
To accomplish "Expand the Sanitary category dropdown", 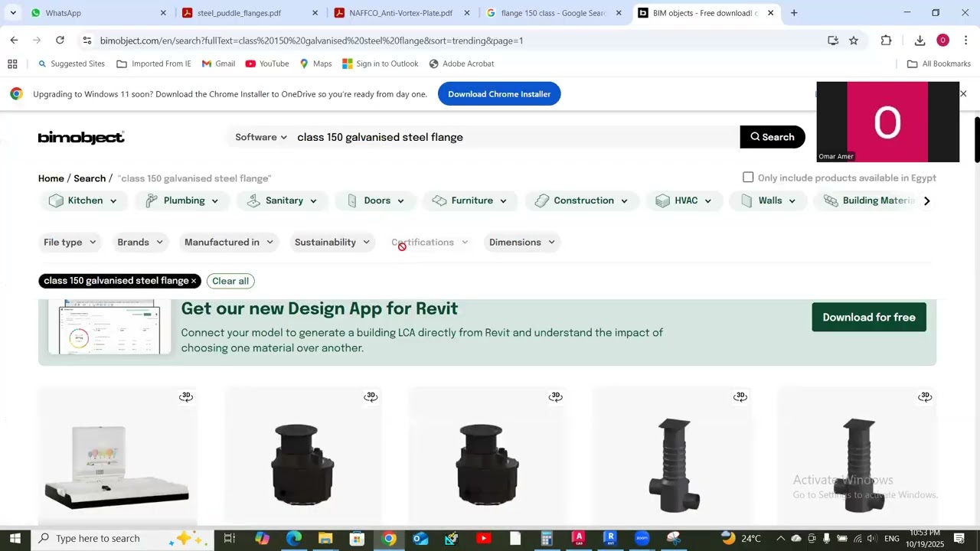I will point(283,201).
